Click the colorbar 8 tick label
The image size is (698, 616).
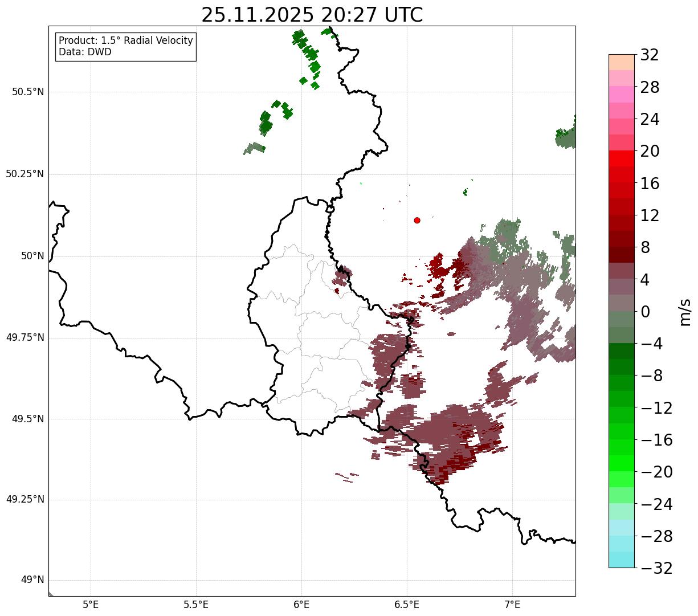tap(645, 247)
